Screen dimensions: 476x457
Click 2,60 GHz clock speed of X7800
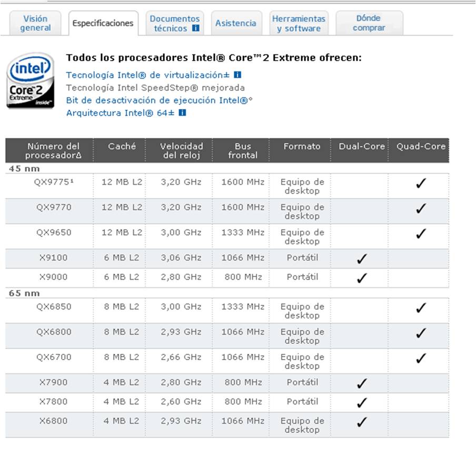pyautogui.click(x=181, y=402)
